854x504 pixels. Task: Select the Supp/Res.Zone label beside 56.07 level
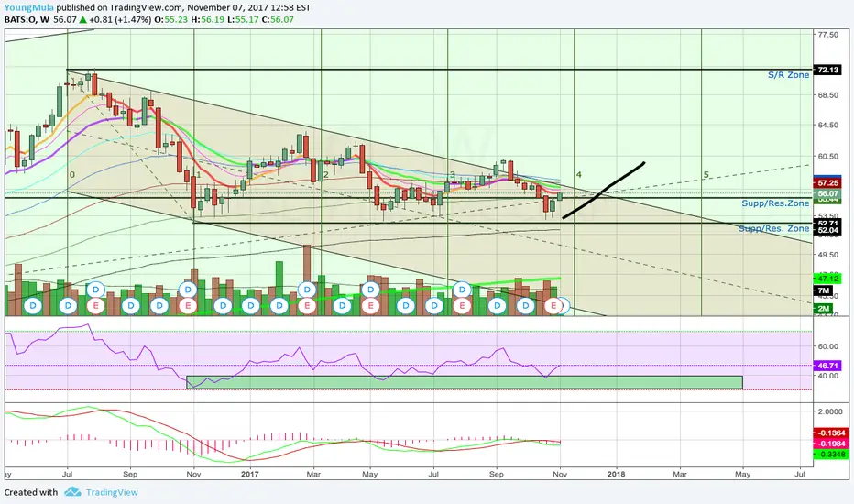point(775,203)
